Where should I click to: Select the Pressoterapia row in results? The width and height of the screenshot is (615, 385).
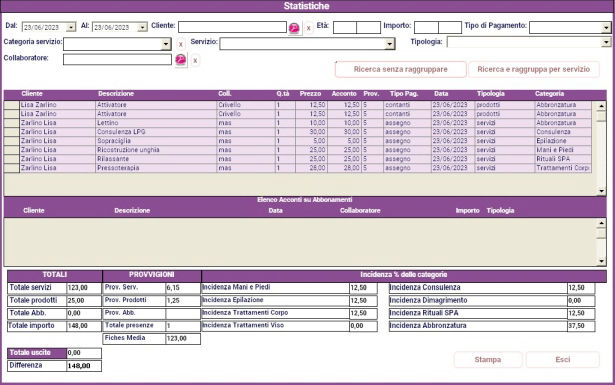click(298, 168)
